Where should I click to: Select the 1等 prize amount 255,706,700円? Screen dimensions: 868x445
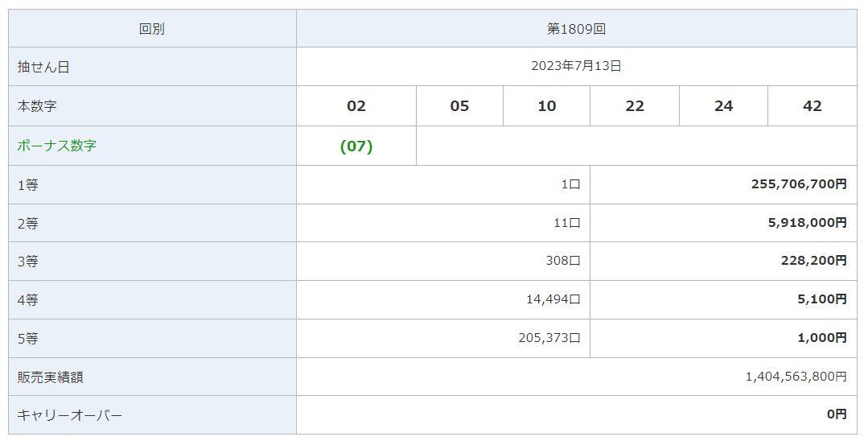coord(798,184)
